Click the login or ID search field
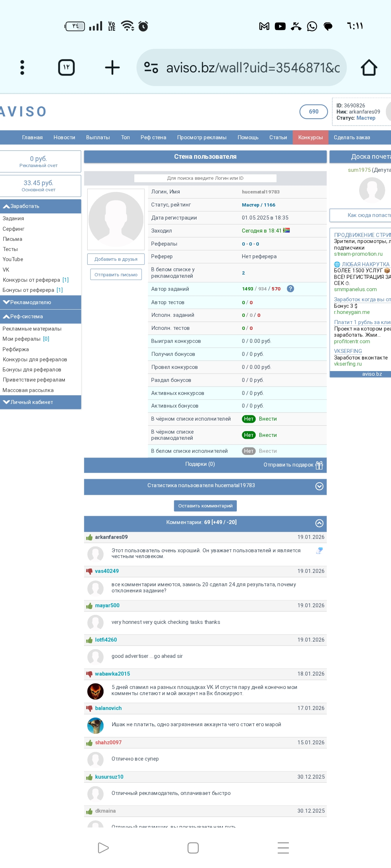This screenshot has width=391, height=868. (205, 178)
